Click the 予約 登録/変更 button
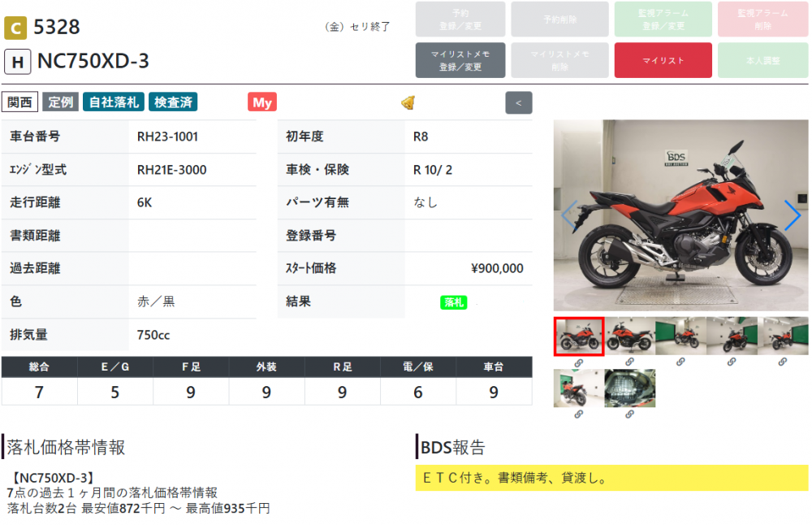 (x=460, y=20)
